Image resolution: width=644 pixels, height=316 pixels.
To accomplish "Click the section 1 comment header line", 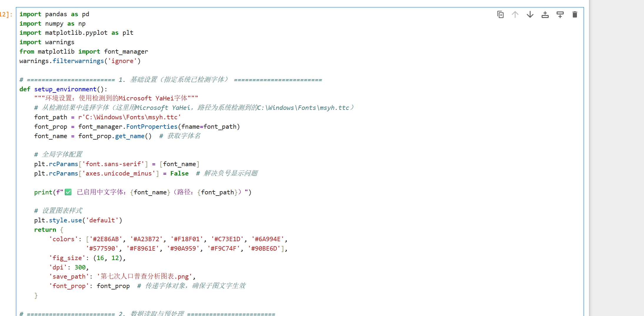I will (171, 80).
